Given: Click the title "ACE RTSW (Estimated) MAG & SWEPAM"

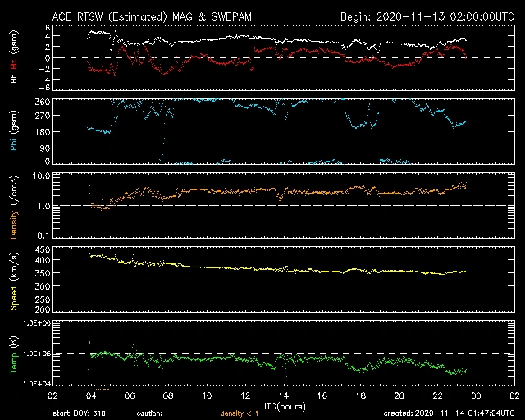Looking at the screenshot, I should 152,16.
